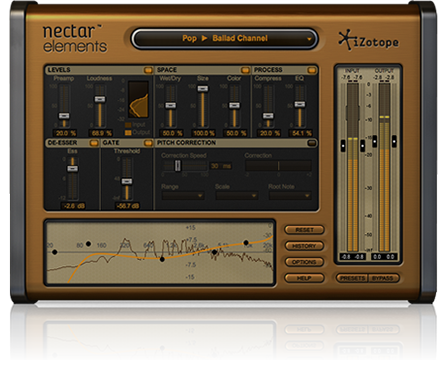Image resolution: width=446 pixels, height=366 pixels.
Task: Click the Loudness fader handle
Action: pyautogui.click(x=100, y=99)
